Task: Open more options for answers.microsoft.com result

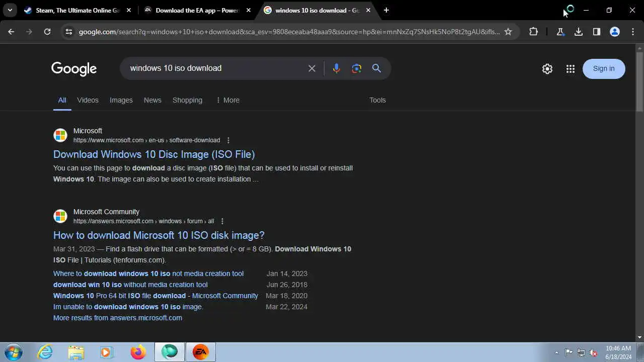Action: (x=222, y=221)
